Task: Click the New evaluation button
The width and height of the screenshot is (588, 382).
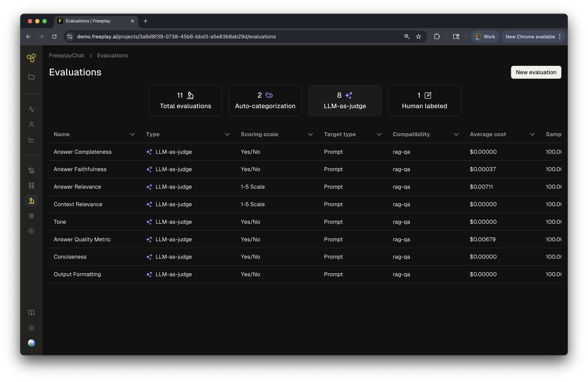Action: coord(536,72)
